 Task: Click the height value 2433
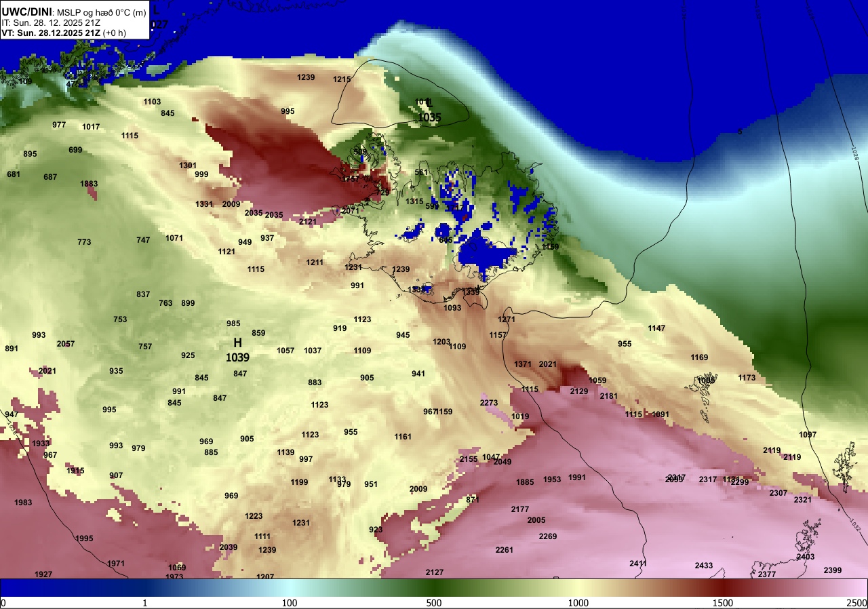(704, 566)
